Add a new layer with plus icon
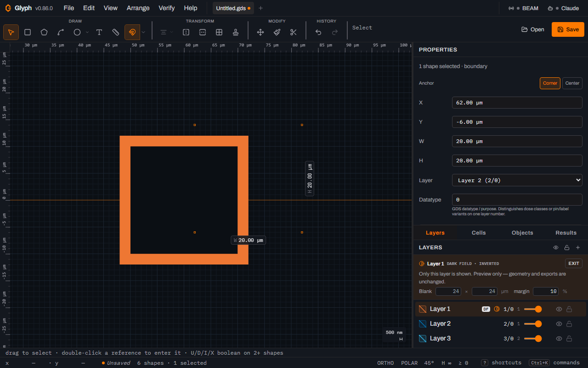The width and height of the screenshot is (588, 368). tap(578, 247)
